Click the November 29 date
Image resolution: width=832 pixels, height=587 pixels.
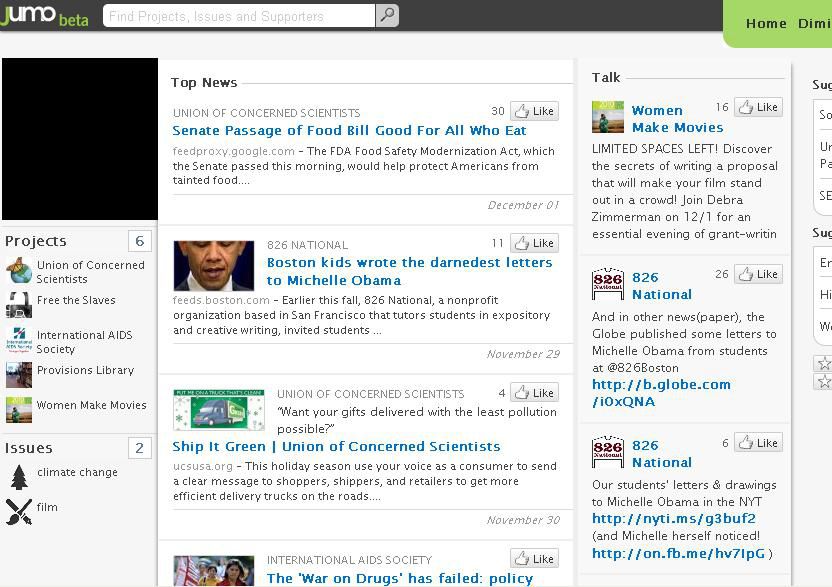(x=523, y=354)
